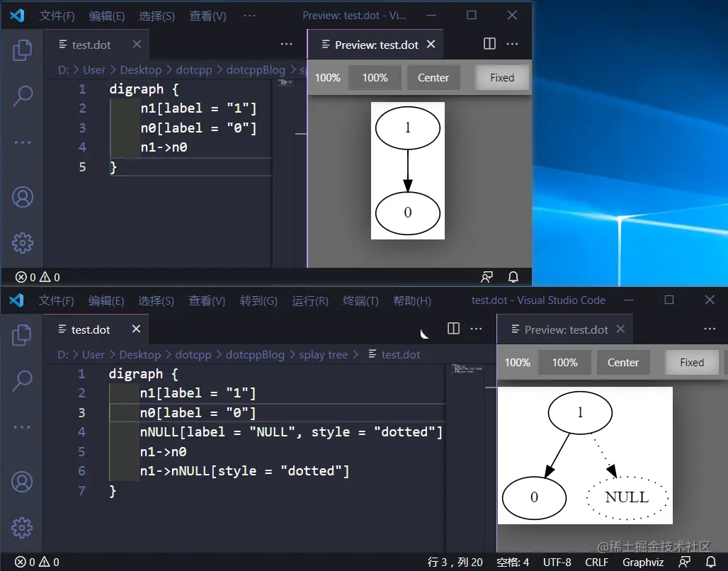The image size is (728, 571).
Task: Open 选择(S) menu in bottom window
Action: click(156, 300)
